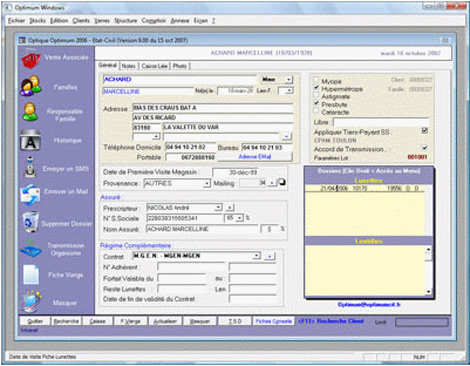Open the Historique icon with letter A
This screenshot has width=470, height=366.
tap(30, 140)
